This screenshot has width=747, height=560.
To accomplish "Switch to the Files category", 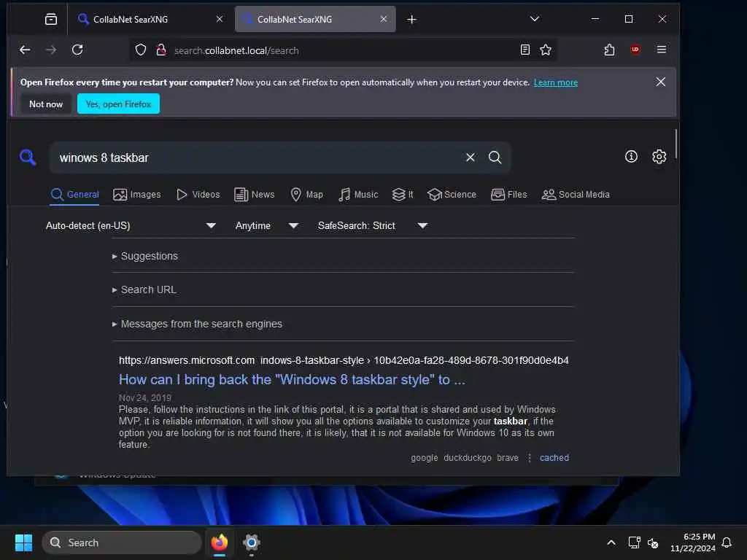I will point(508,195).
